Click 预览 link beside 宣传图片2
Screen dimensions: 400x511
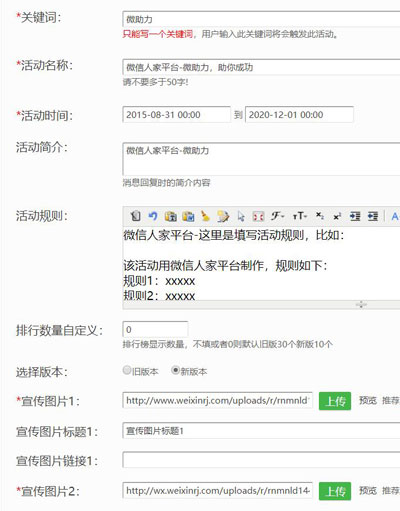(x=368, y=490)
